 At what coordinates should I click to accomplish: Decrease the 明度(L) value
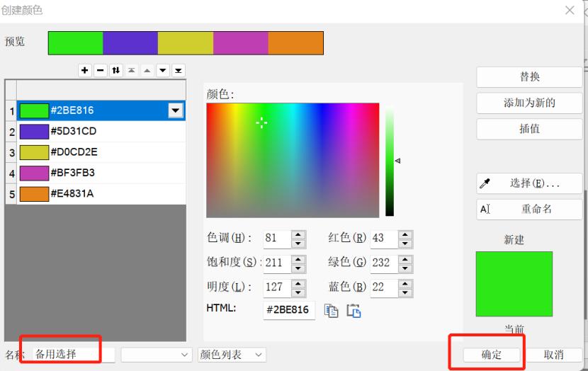click(298, 292)
